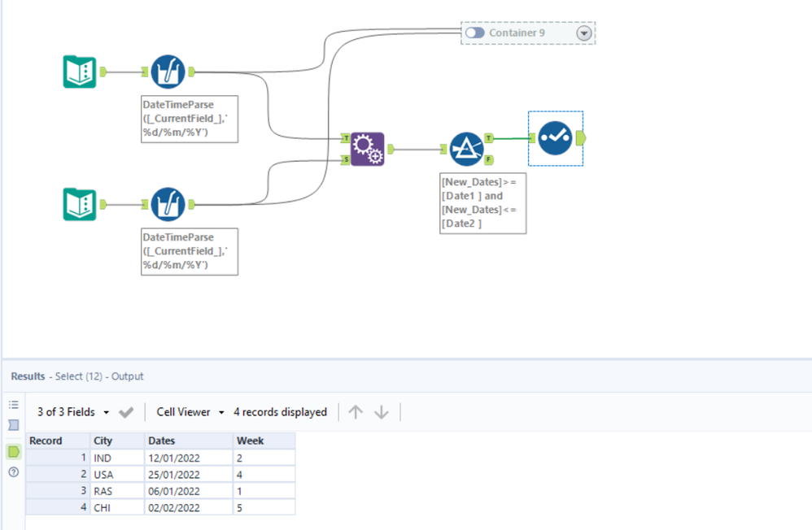
Task: Click the Filter tool's T output anchor
Action: pos(489,137)
